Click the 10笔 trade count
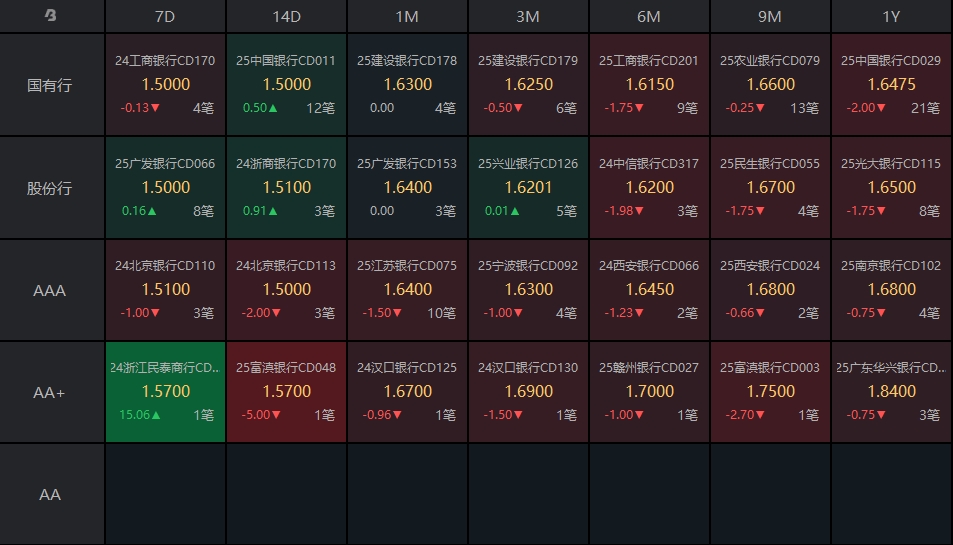Image resolution: width=953 pixels, height=545 pixels. point(441,313)
